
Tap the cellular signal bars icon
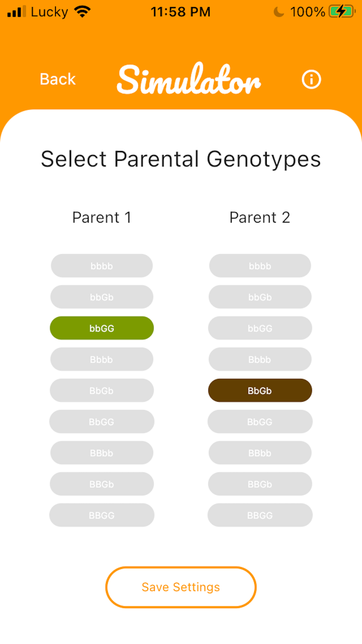16,12
